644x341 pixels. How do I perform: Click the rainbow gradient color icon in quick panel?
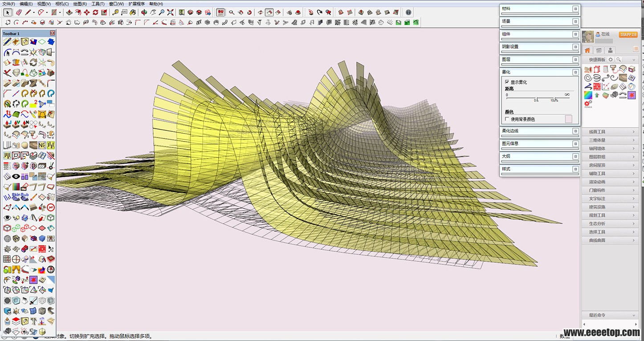click(x=588, y=95)
